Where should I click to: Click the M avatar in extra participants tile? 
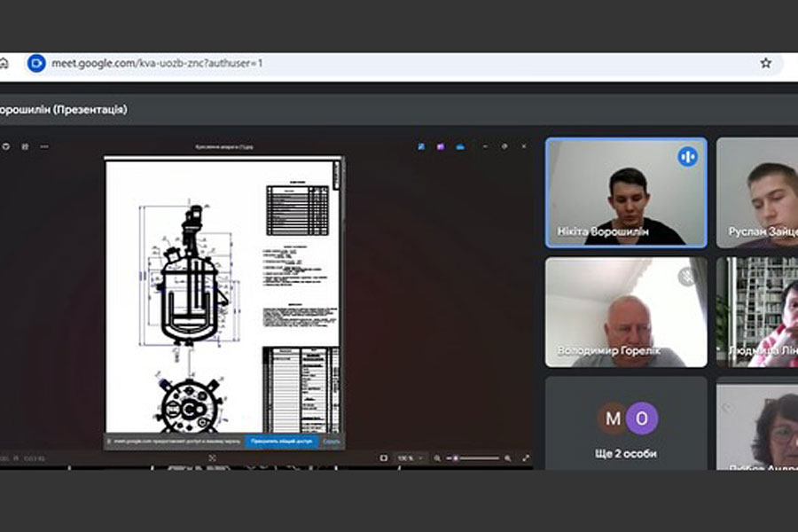click(x=613, y=418)
